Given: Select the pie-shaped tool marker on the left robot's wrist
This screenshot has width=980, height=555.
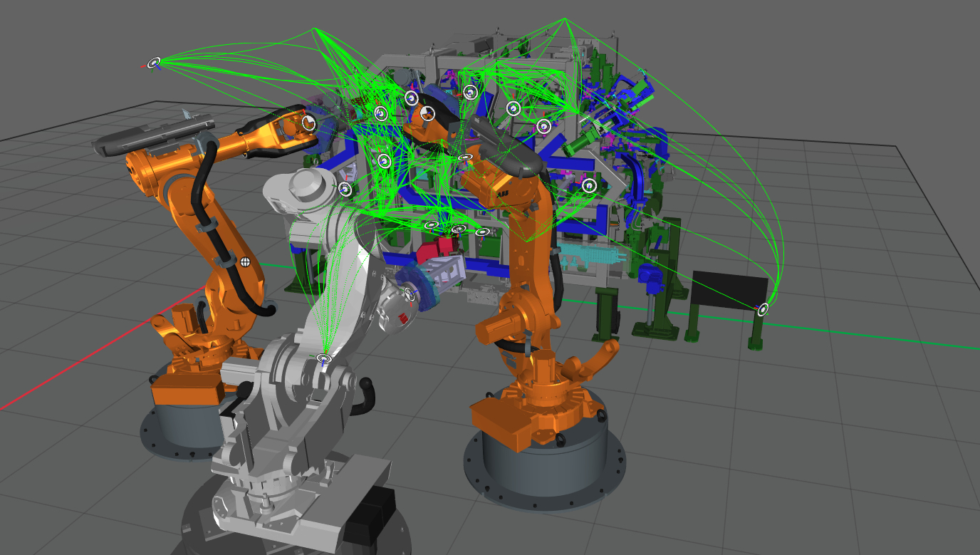Looking at the screenshot, I should pyautogui.click(x=308, y=123).
